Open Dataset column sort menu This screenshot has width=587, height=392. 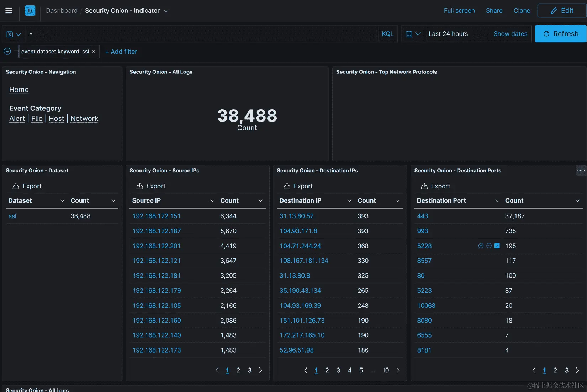click(x=62, y=200)
